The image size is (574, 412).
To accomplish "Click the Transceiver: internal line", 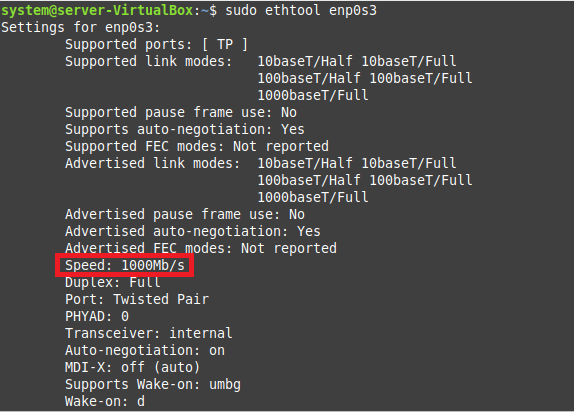I will point(148,333).
